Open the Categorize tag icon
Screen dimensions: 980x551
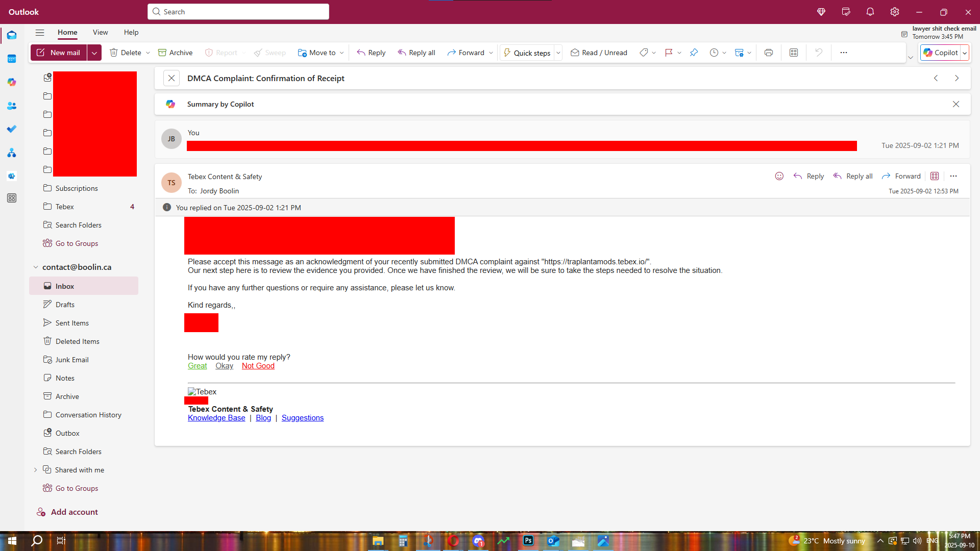(x=644, y=53)
